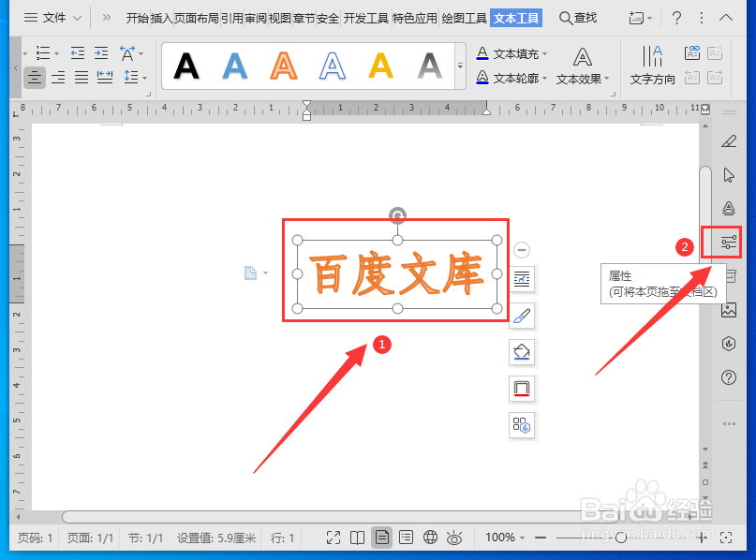
Task: Apply the blue hollow outline text style A
Action: coord(333,66)
